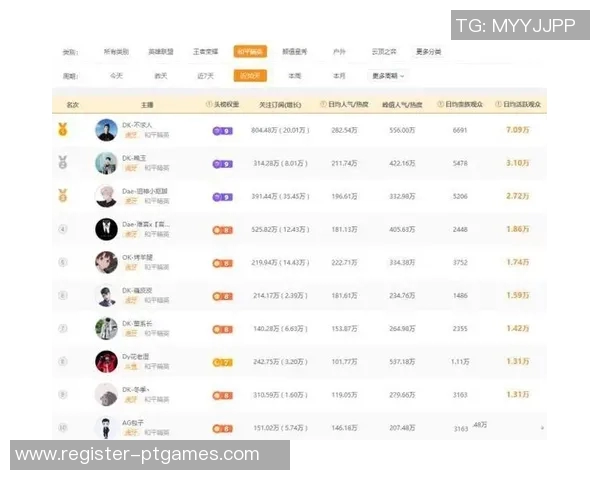Select the 云顶之弈 category tab

coord(384,52)
